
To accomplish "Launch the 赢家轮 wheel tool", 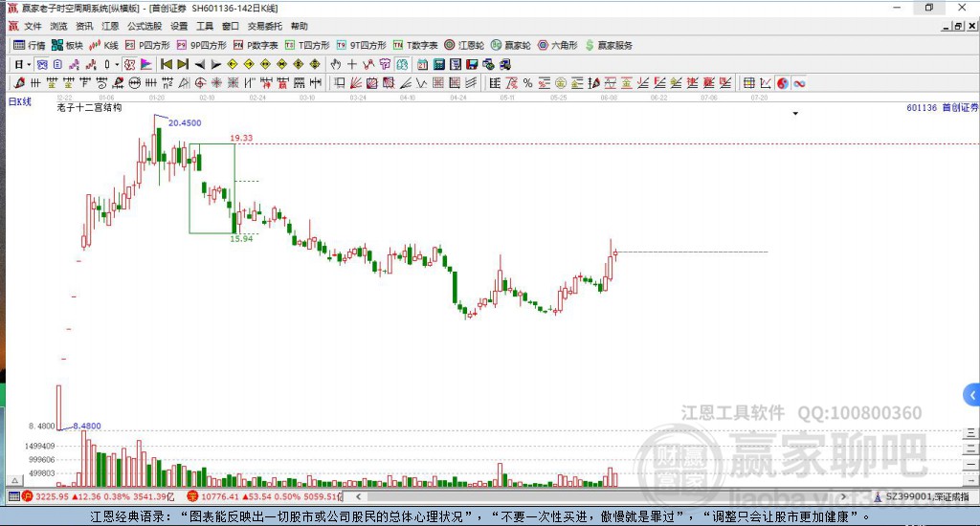I will point(511,45).
